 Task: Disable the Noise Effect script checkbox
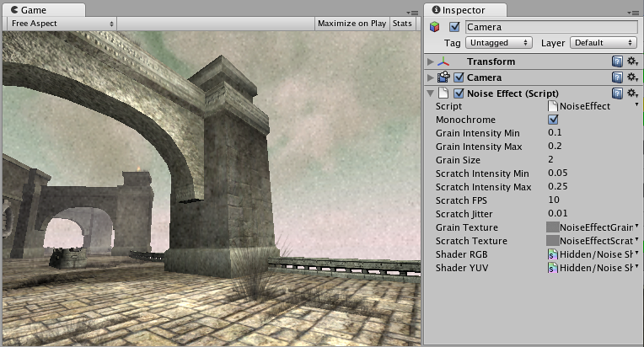point(459,93)
